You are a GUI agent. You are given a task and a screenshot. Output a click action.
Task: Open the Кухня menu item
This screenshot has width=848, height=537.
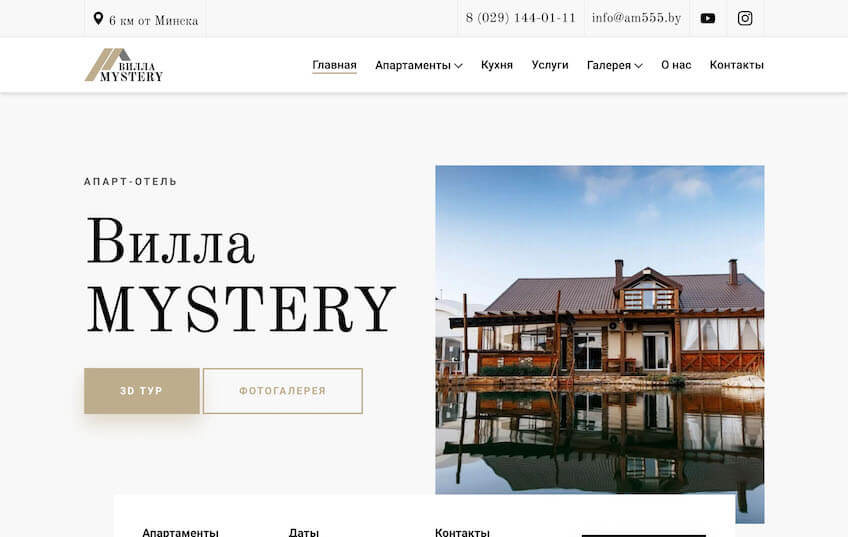(x=496, y=65)
